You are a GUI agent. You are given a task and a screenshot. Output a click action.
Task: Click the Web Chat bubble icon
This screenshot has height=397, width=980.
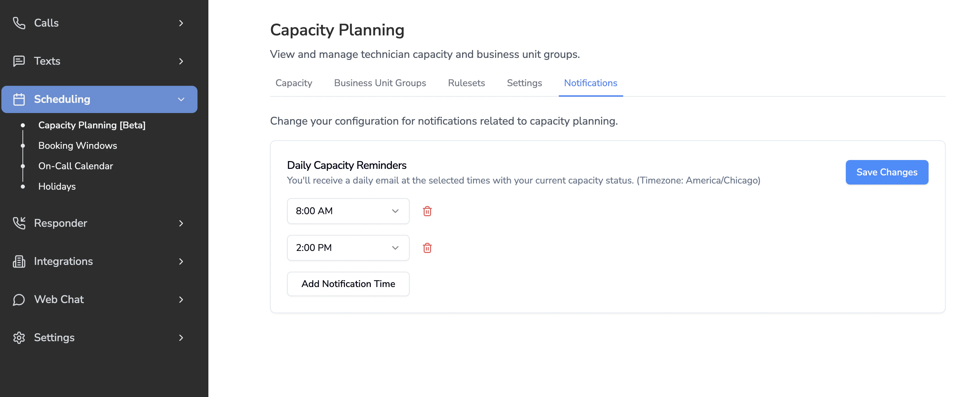[x=19, y=300]
